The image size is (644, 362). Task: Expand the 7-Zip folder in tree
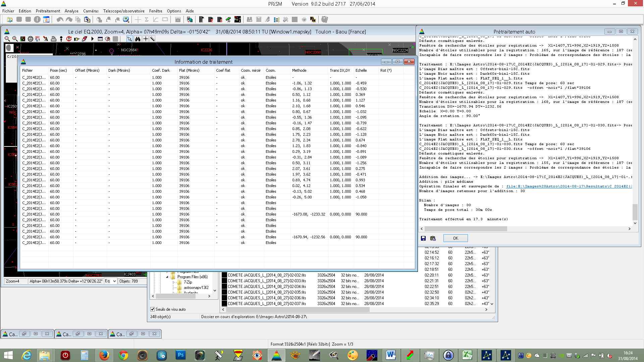pyautogui.click(x=174, y=282)
